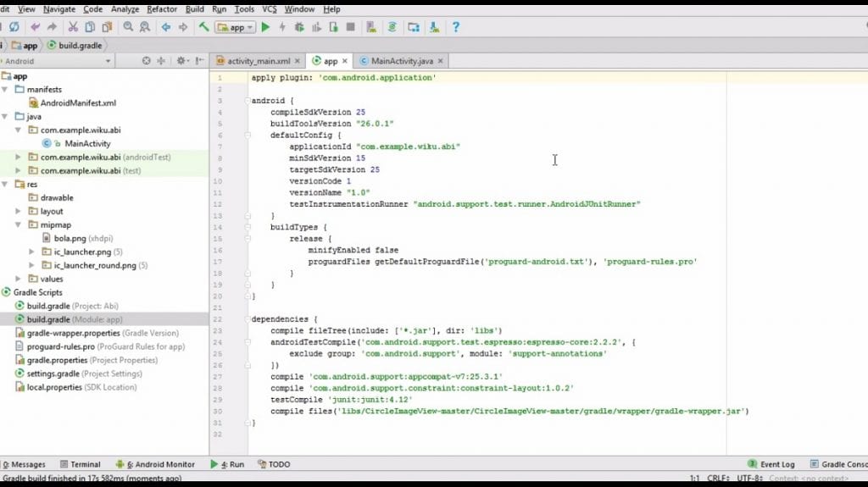Select AndroidManifest.xml in project tree

coord(78,103)
